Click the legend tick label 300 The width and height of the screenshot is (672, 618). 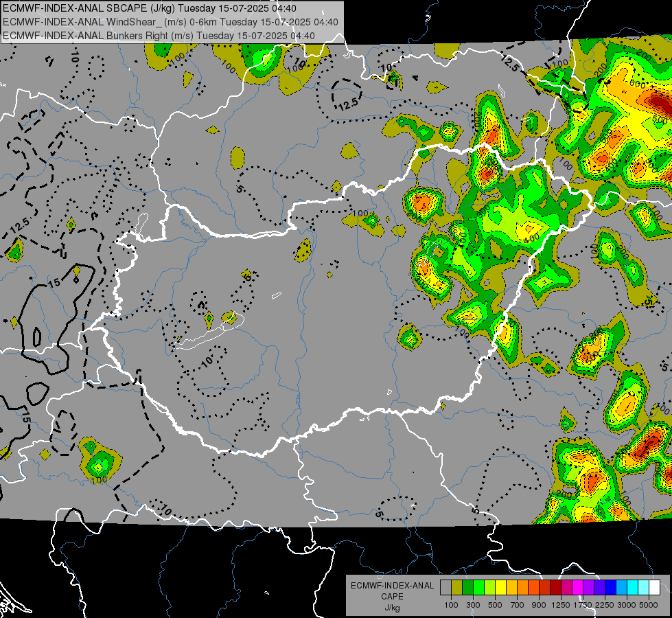click(473, 605)
